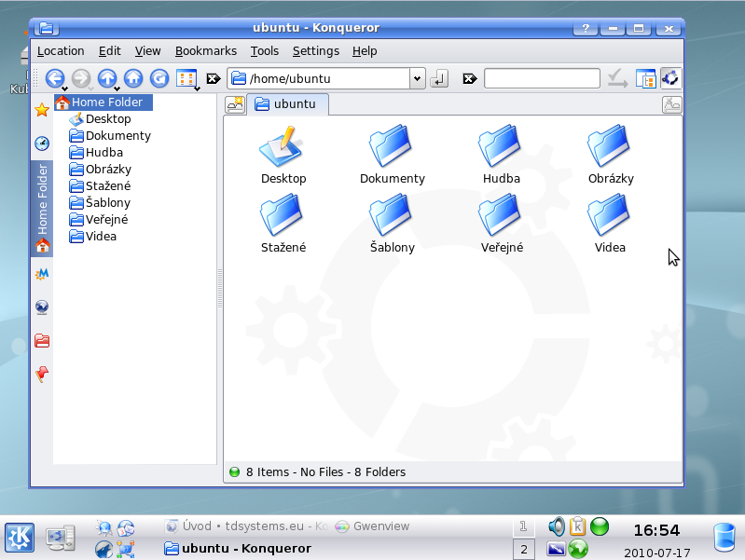Image resolution: width=745 pixels, height=560 pixels.
Task: Open the Edit menu
Action: pyautogui.click(x=109, y=51)
